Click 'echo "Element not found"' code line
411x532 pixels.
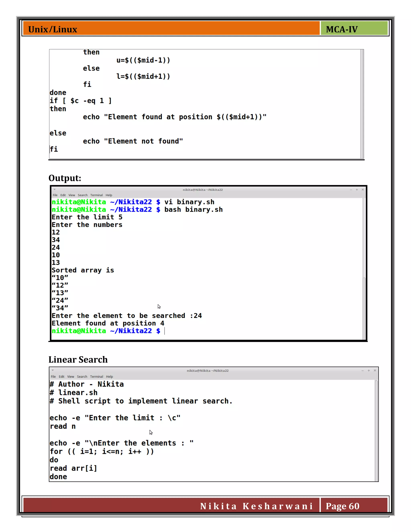click(133, 141)
